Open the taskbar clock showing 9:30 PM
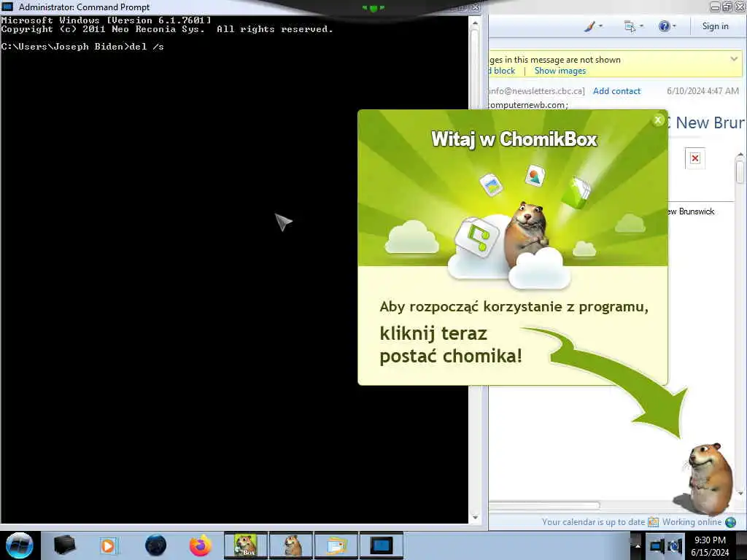This screenshot has width=747, height=560. [710, 545]
